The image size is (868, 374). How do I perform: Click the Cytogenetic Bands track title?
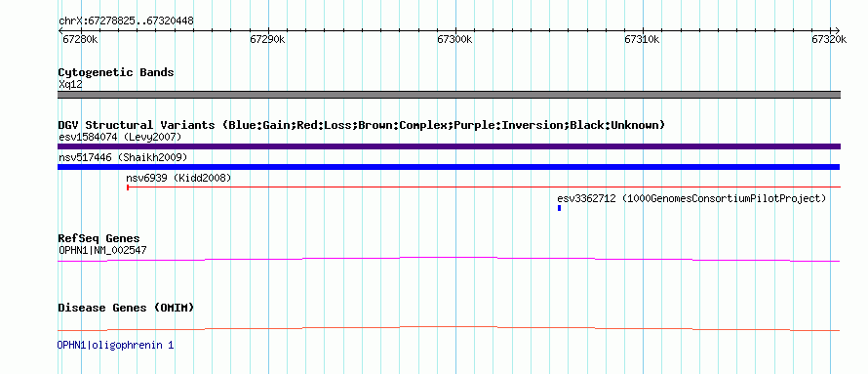coord(116,72)
